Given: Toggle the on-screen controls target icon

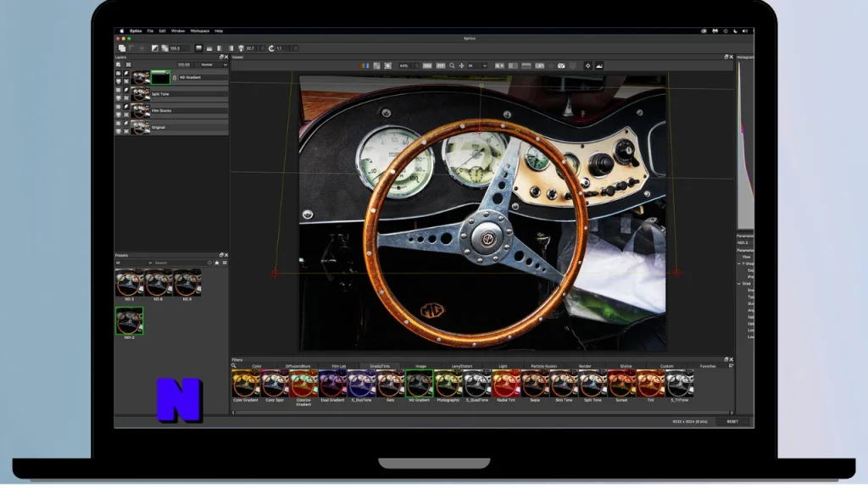Looking at the screenshot, I should click(x=588, y=65).
